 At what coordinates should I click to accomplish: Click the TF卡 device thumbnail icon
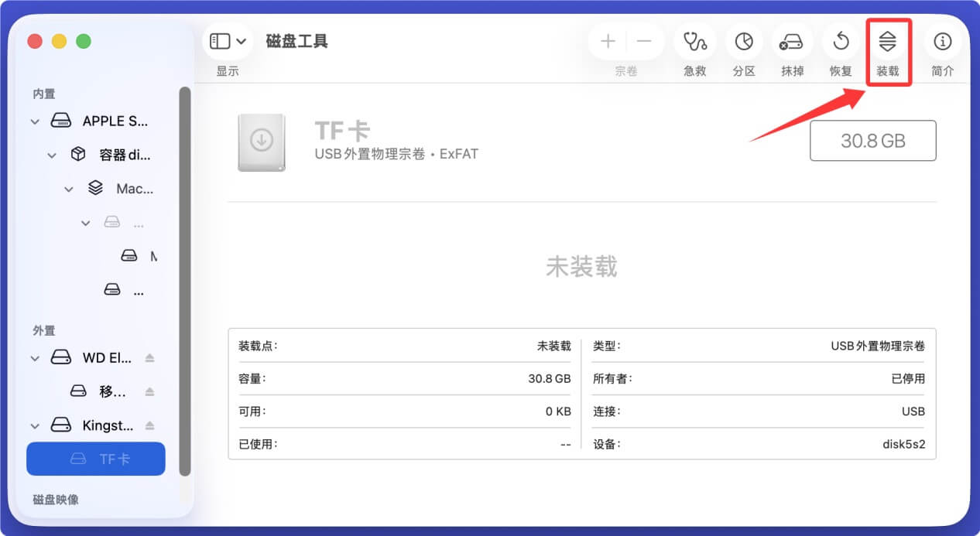click(x=263, y=142)
